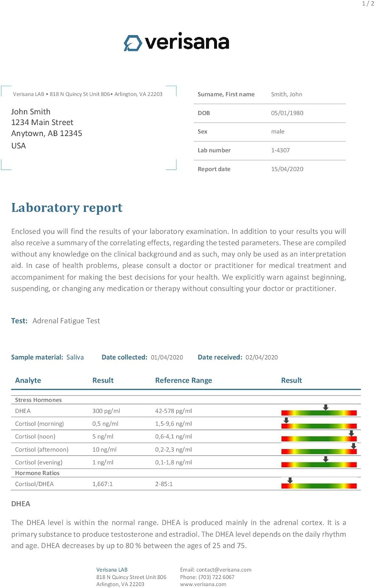375x588 pixels.
Task: Click the bold 'DHEA' section heading
Action: tap(20, 504)
